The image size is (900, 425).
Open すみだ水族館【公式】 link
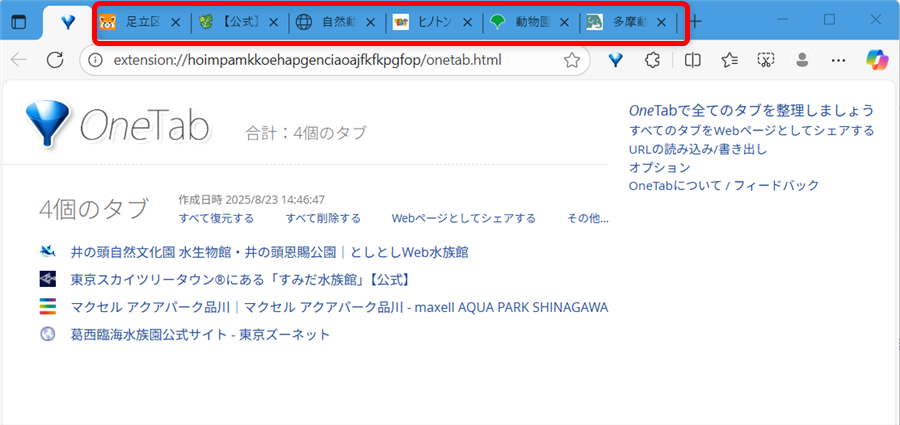click(x=240, y=280)
